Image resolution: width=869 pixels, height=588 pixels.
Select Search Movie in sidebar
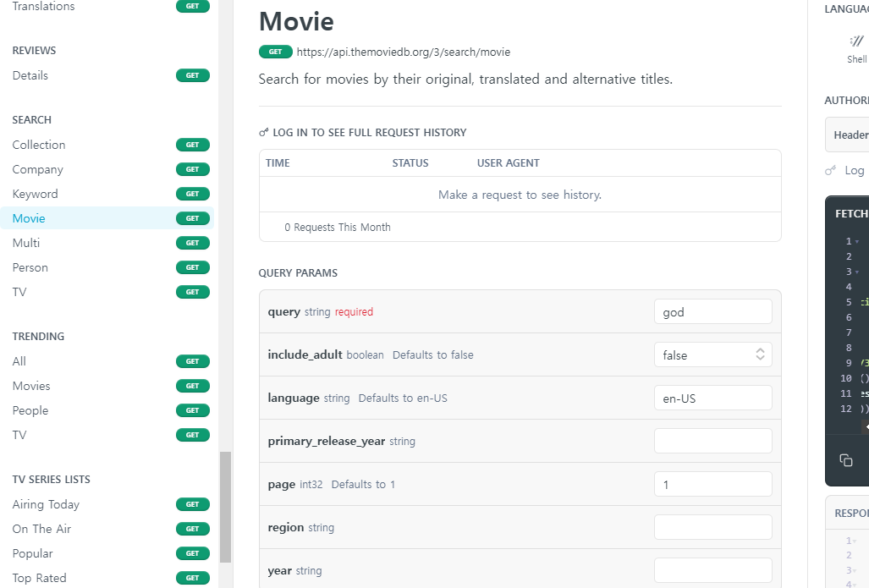(107, 217)
